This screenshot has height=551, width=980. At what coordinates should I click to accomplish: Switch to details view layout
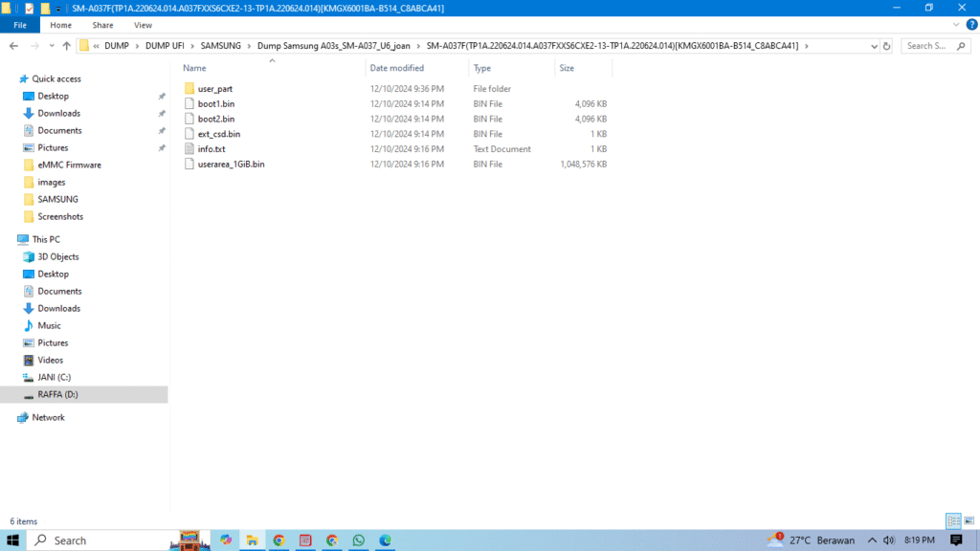953,520
